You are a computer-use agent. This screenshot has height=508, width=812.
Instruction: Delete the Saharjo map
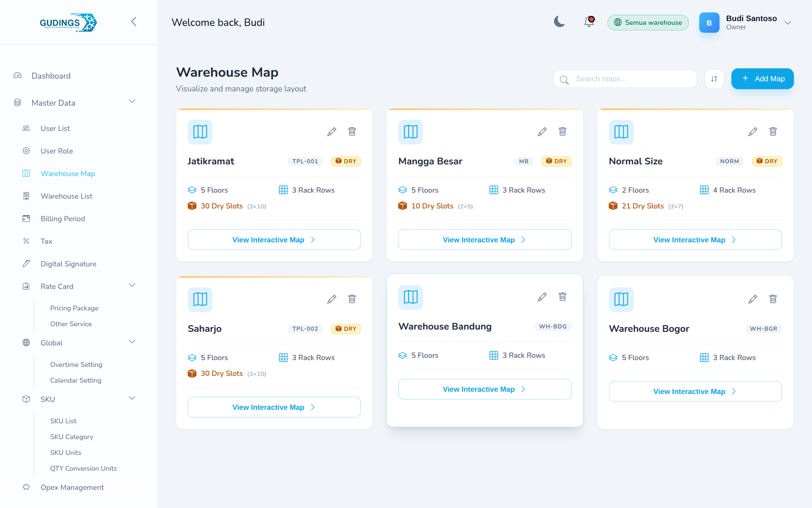[x=352, y=299]
